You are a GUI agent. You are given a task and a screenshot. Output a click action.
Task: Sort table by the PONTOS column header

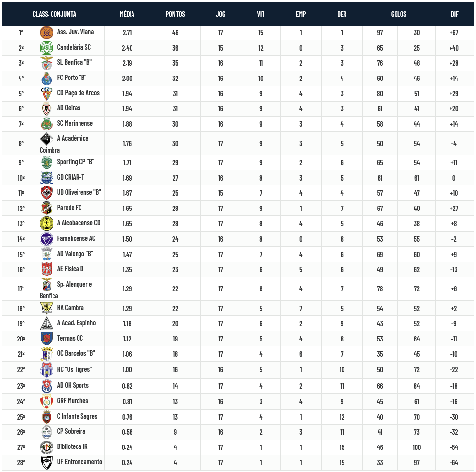pyautogui.click(x=175, y=14)
